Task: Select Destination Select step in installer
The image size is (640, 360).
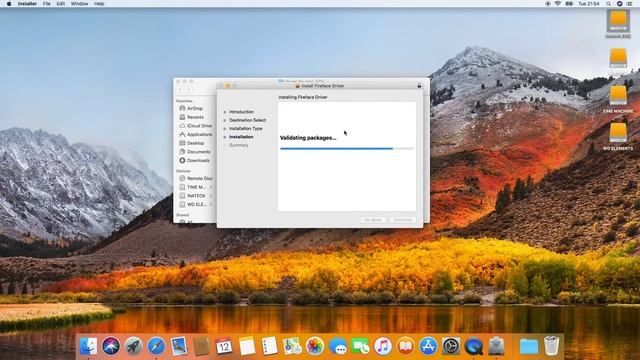Action: (x=247, y=120)
